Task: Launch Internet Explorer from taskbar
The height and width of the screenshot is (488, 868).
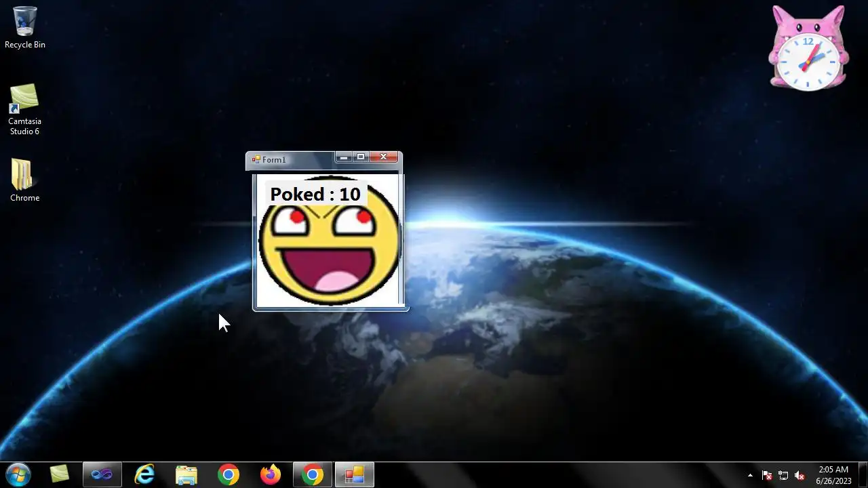Action: (x=144, y=474)
